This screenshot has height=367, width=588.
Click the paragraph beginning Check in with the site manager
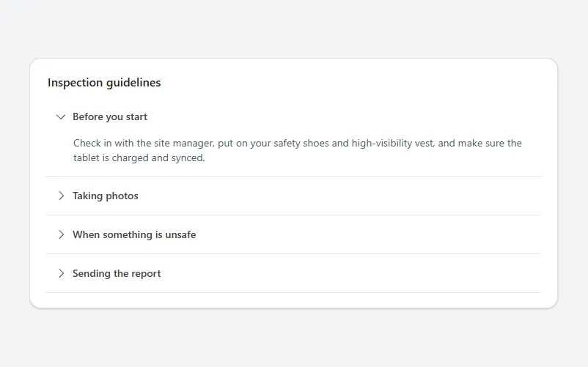(x=298, y=151)
